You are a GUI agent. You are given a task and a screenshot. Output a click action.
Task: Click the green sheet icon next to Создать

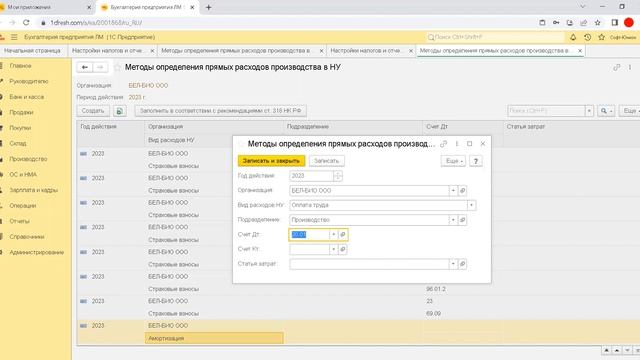click(x=120, y=111)
